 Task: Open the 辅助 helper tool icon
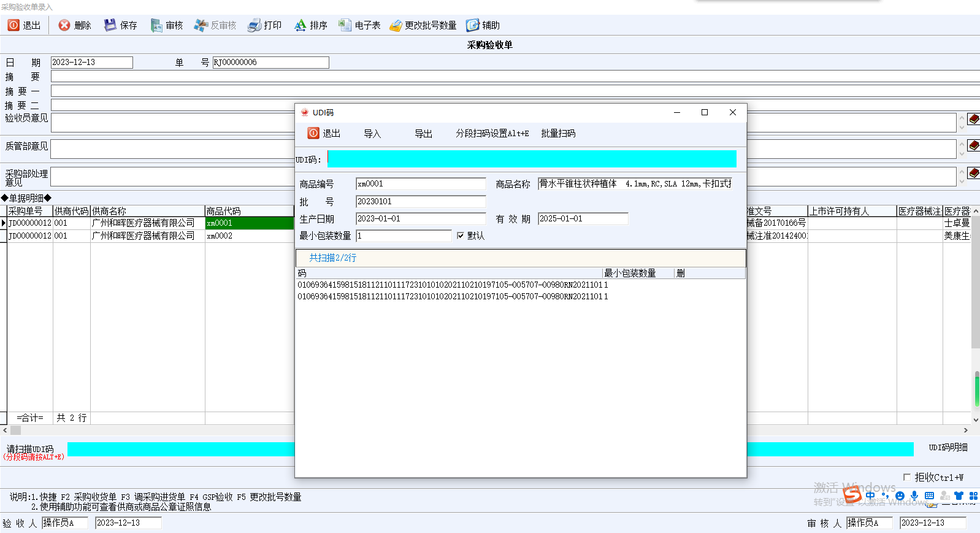click(472, 25)
